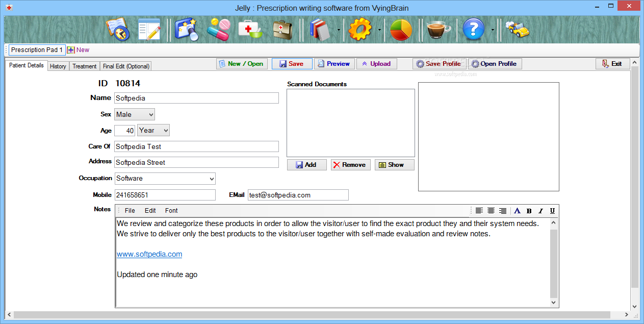Click the yellow toy car toolbar icon
Image resolution: width=644 pixels, height=324 pixels.
click(517, 30)
